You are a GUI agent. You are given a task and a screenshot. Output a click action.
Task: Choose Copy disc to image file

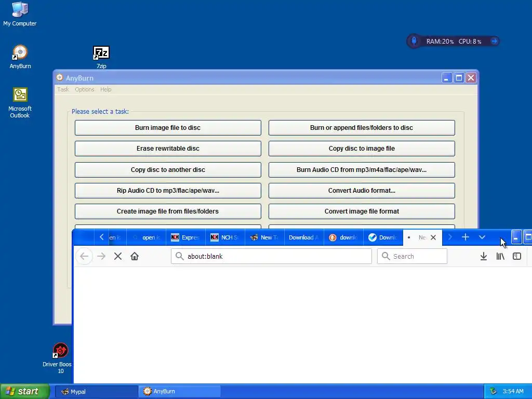click(362, 148)
